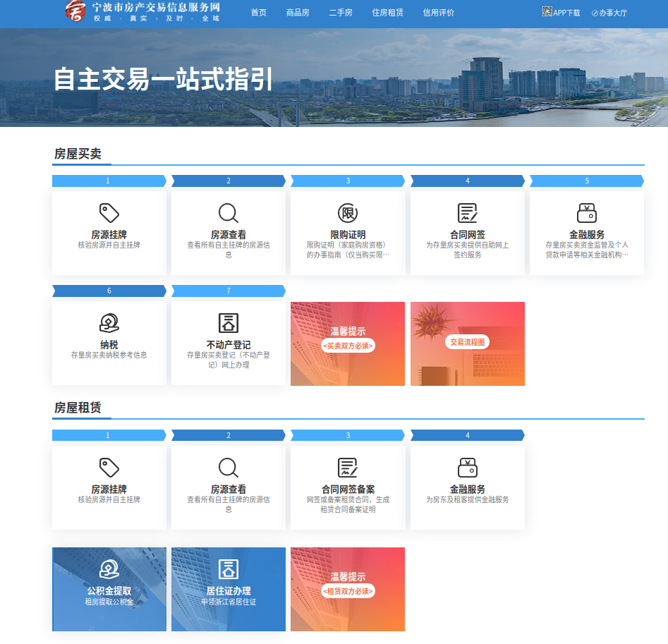The image size is (668, 644).
Task: Select the 金融服务 wallet icon in 房屋买卖
Action: [586, 213]
